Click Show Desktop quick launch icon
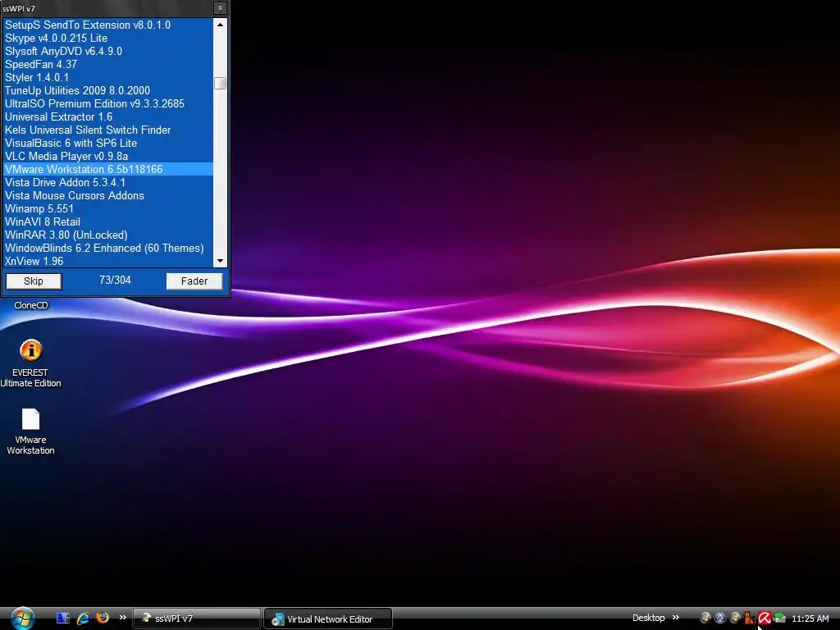 coord(62,619)
